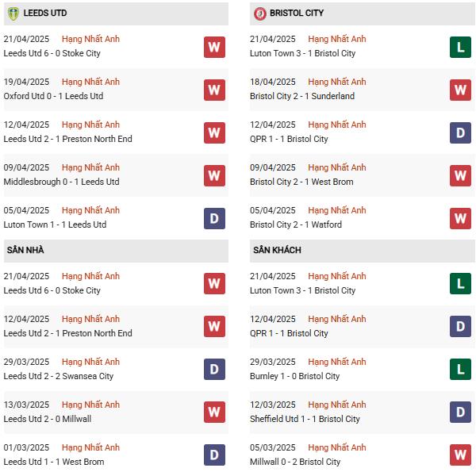476x472 pixels.
Task: Click W badge for Millwall 0-2 Bristol City
Action: [x=460, y=455]
